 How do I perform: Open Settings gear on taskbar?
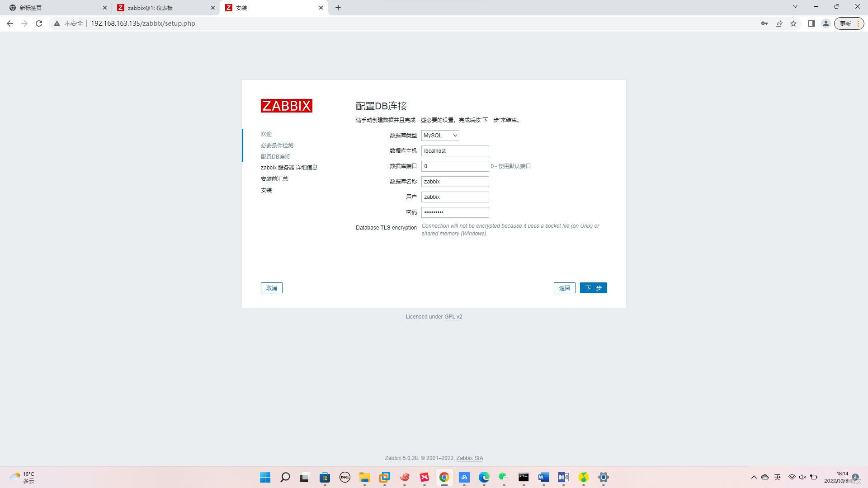(x=604, y=477)
